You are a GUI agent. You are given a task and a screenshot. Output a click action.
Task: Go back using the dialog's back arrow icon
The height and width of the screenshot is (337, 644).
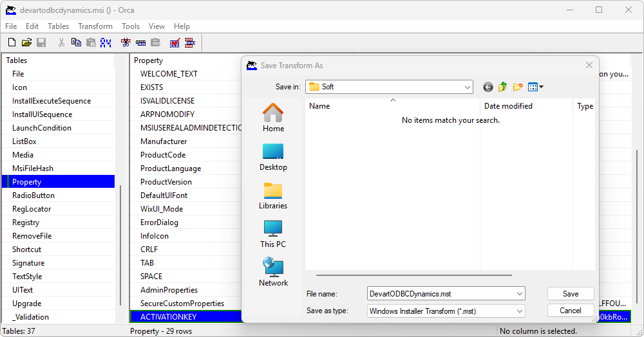[488, 87]
